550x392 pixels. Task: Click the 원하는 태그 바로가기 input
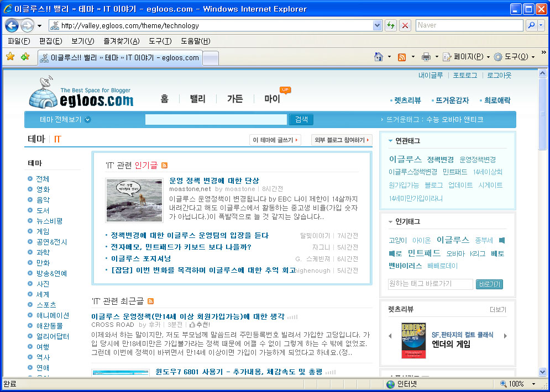[431, 284]
